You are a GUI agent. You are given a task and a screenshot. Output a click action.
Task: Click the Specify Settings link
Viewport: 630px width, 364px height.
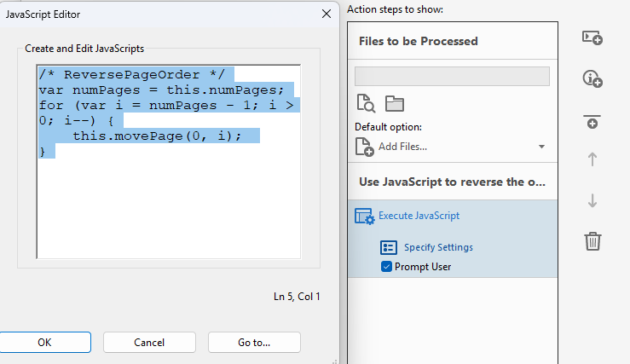pos(438,247)
